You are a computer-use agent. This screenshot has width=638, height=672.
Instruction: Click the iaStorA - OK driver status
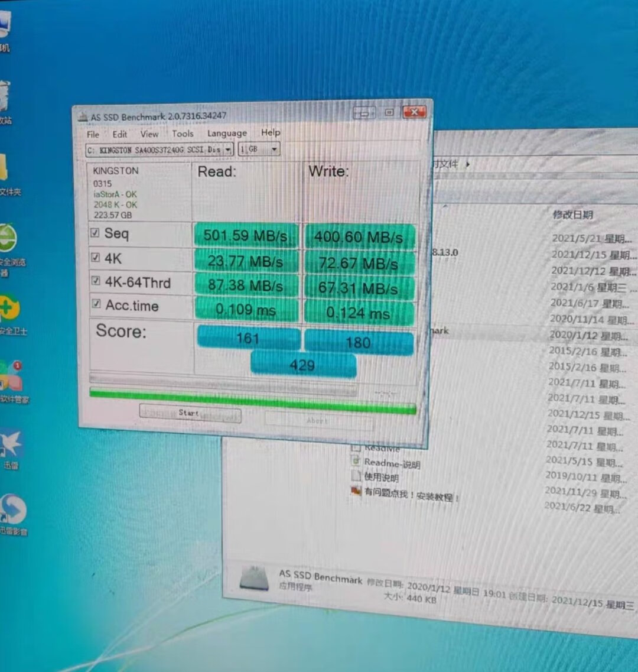tap(115, 194)
